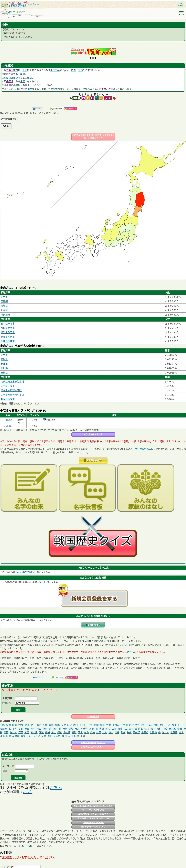Image resolution: width=186 pixels, height=868 pixels.
Task: Open こちら link for 名字別の運勢
Action: tap(28, 792)
